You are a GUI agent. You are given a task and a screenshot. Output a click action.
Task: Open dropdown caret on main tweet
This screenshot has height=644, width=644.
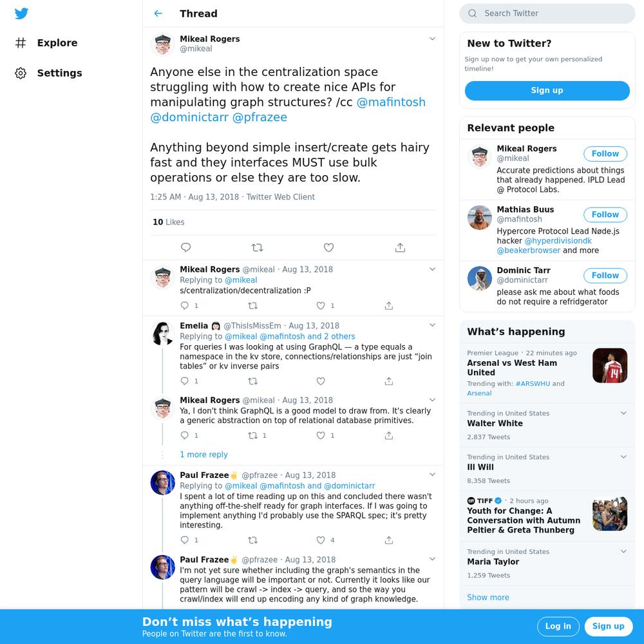coord(432,39)
